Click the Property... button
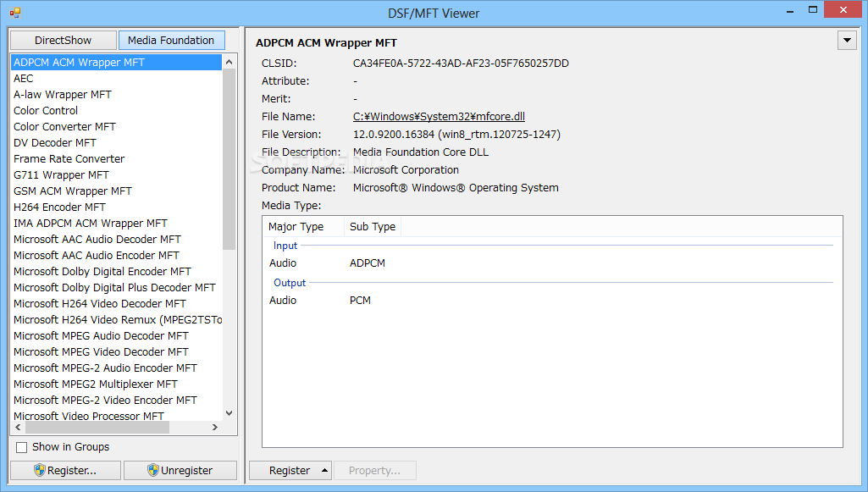The height and width of the screenshot is (492, 868). click(375, 471)
